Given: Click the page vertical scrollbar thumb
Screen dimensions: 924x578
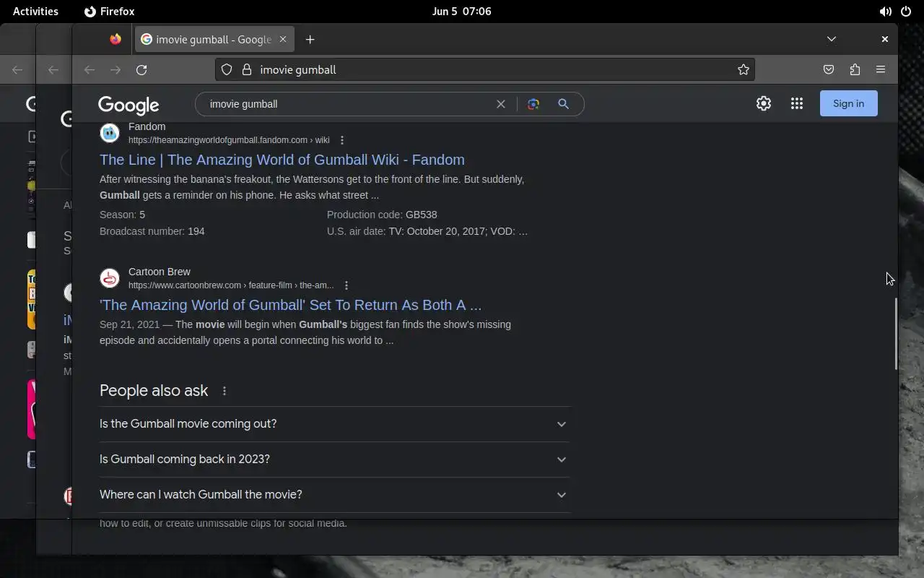Looking at the screenshot, I should tap(896, 334).
